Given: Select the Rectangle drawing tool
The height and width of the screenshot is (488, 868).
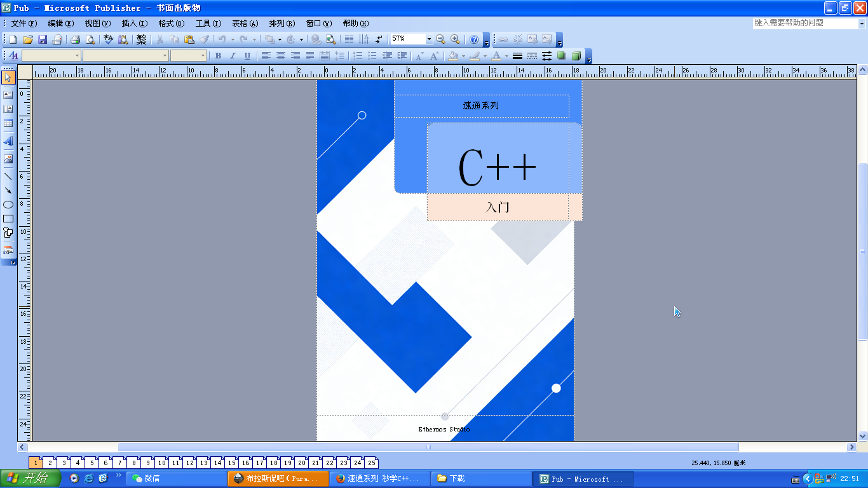Looking at the screenshot, I should [8, 219].
